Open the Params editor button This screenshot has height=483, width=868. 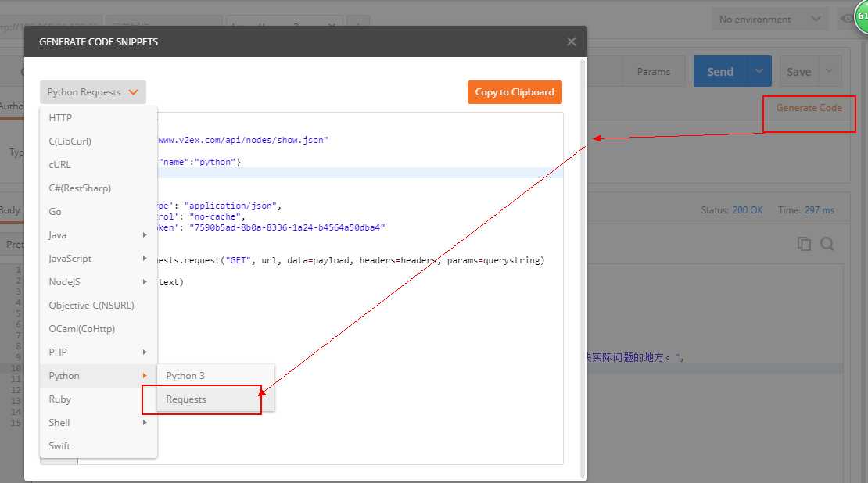pos(653,71)
